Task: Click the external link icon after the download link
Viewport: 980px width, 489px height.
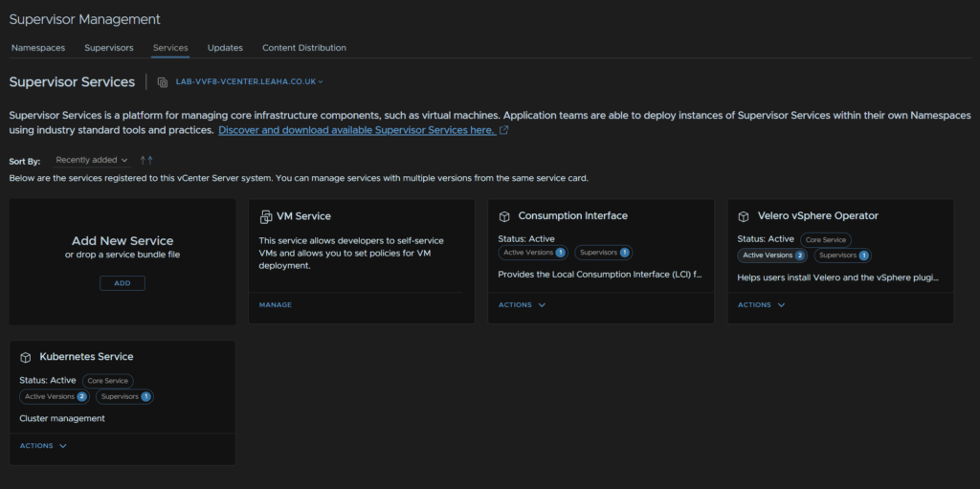Action: click(503, 131)
